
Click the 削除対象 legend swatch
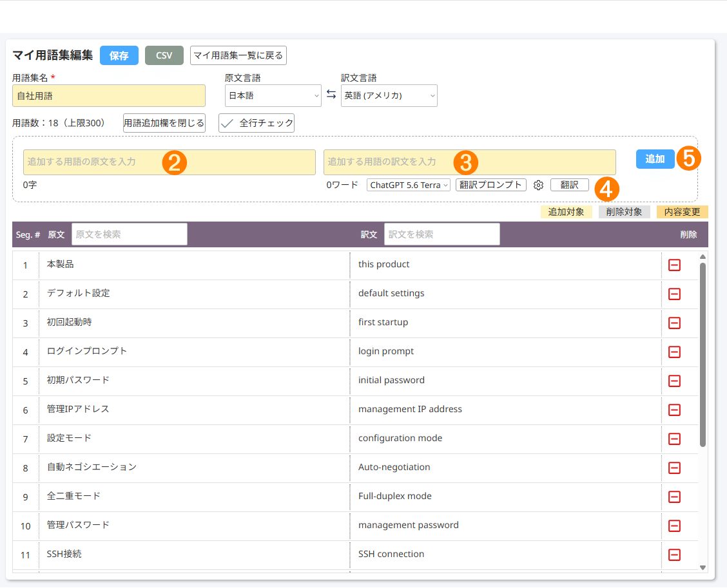(x=624, y=212)
